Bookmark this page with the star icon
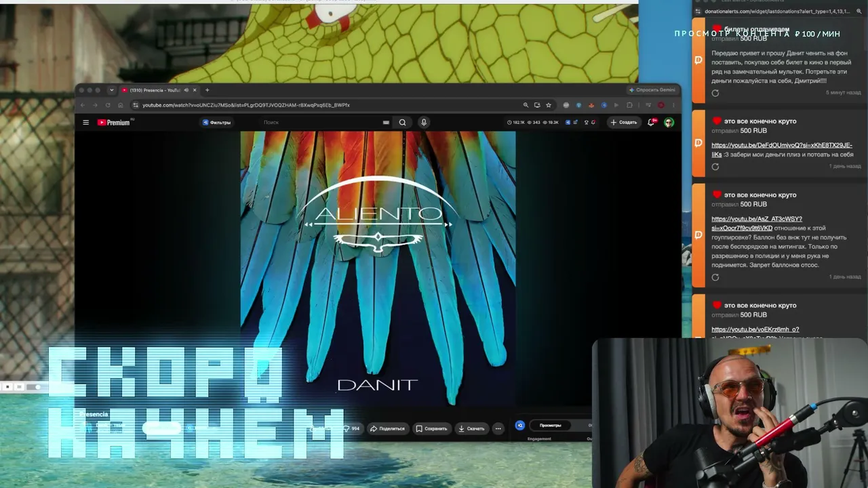The image size is (868, 488). click(549, 105)
